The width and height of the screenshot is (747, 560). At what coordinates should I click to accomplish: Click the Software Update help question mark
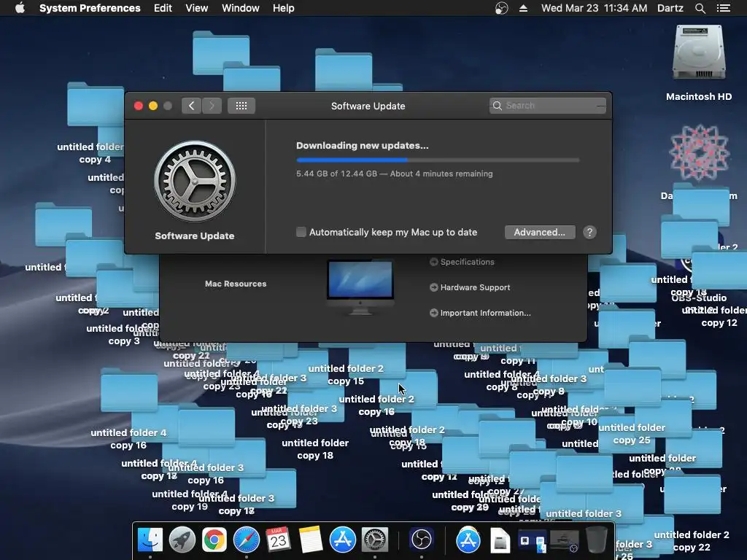tap(589, 232)
